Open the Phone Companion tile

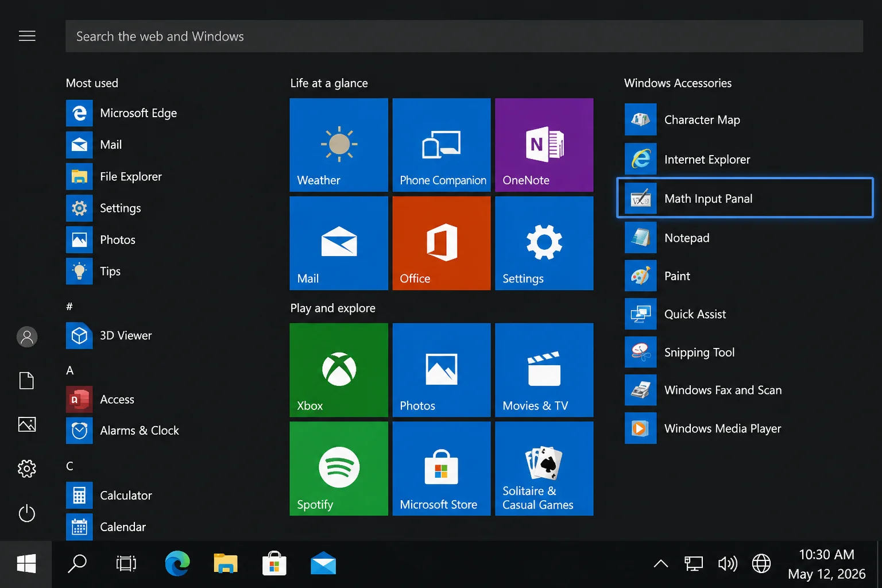(442, 145)
